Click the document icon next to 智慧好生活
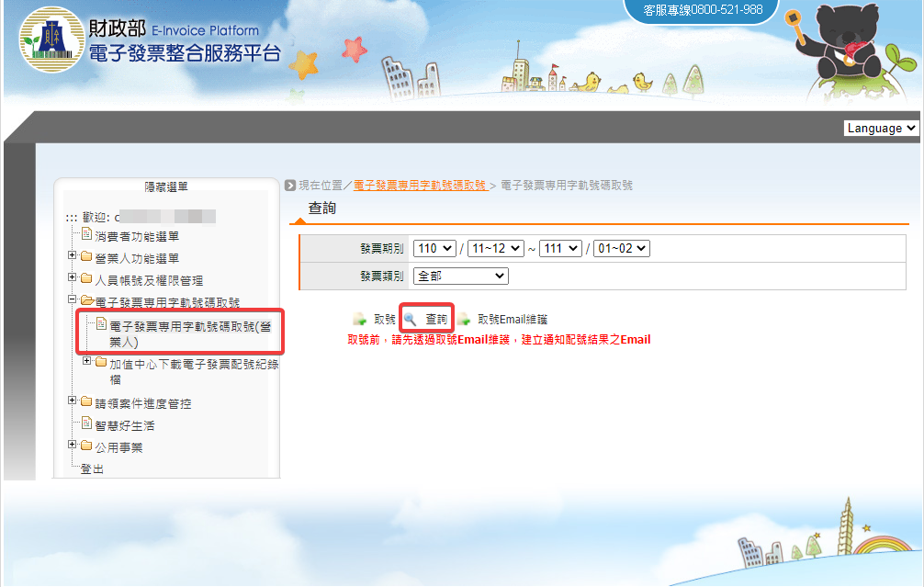Image resolution: width=924 pixels, height=587 pixels. click(x=87, y=425)
